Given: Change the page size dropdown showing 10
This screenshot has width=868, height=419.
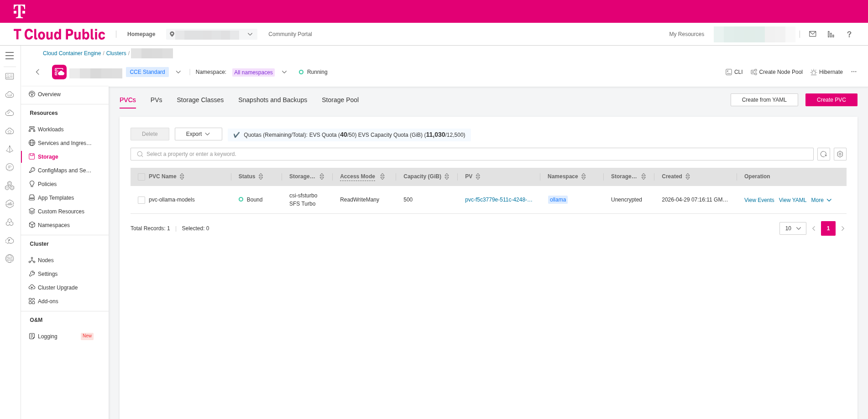Looking at the screenshot, I should point(793,228).
